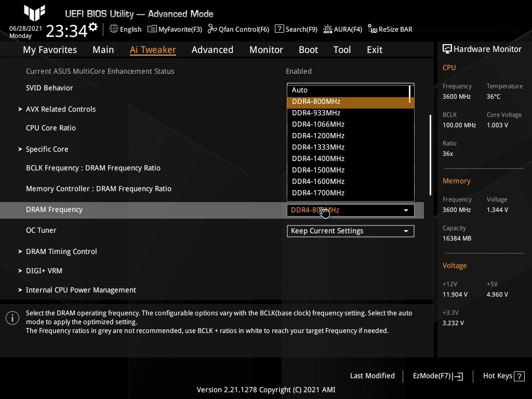Go to the Boot tab

click(308, 50)
